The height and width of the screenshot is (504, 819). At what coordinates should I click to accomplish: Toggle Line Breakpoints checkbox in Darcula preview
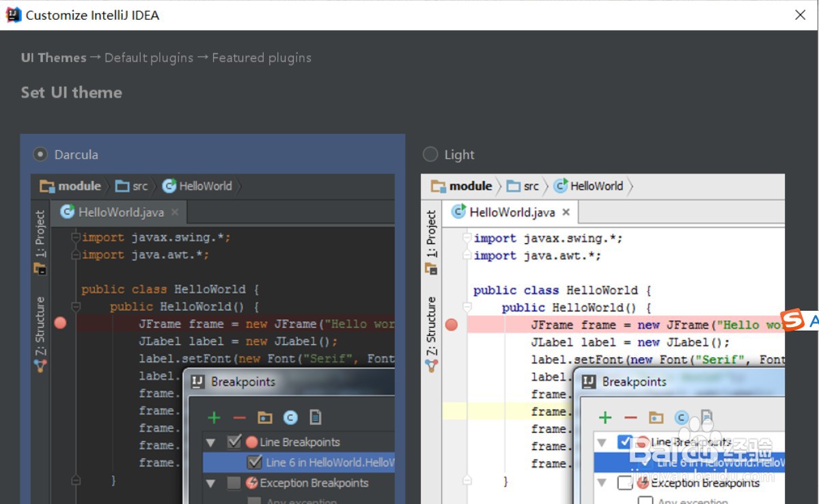pos(234,442)
